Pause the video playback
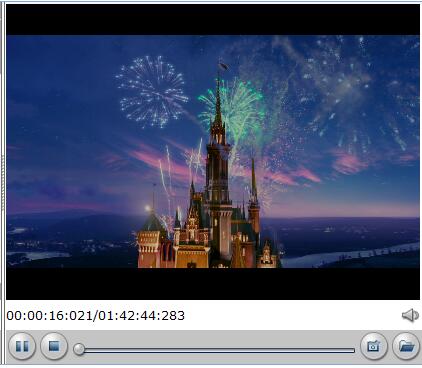 [22, 346]
